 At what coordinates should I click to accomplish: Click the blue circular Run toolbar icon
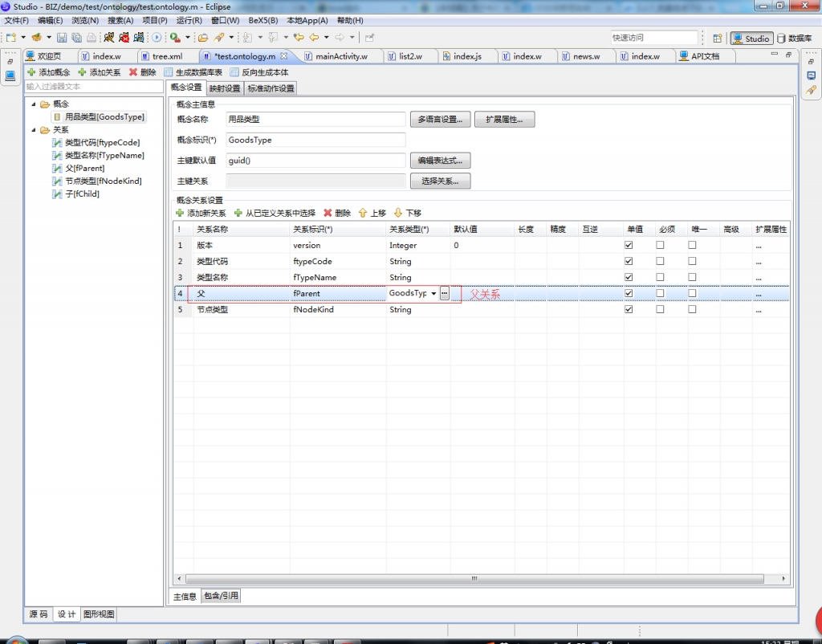pos(157,38)
